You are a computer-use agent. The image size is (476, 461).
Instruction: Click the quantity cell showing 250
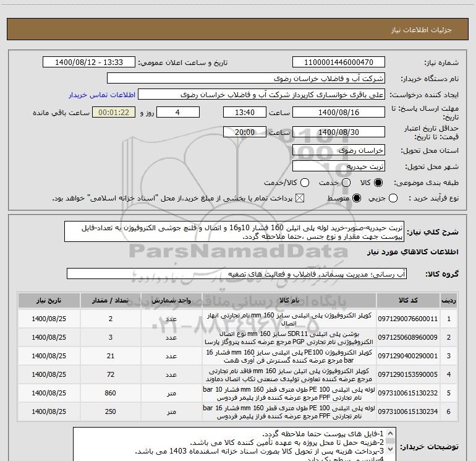(x=111, y=411)
